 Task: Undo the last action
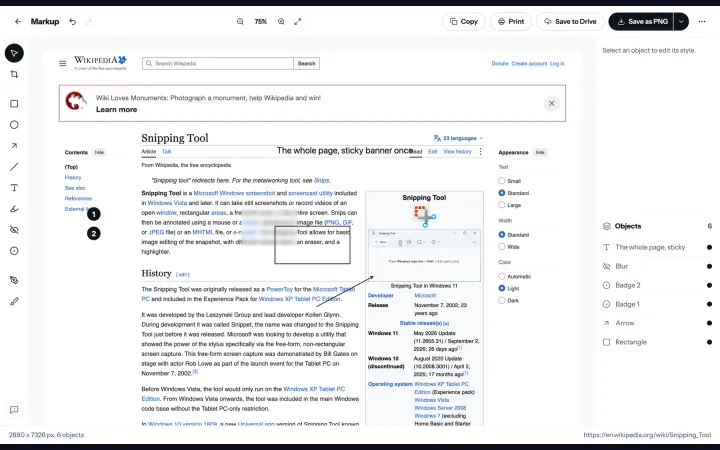pyautogui.click(x=73, y=22)
